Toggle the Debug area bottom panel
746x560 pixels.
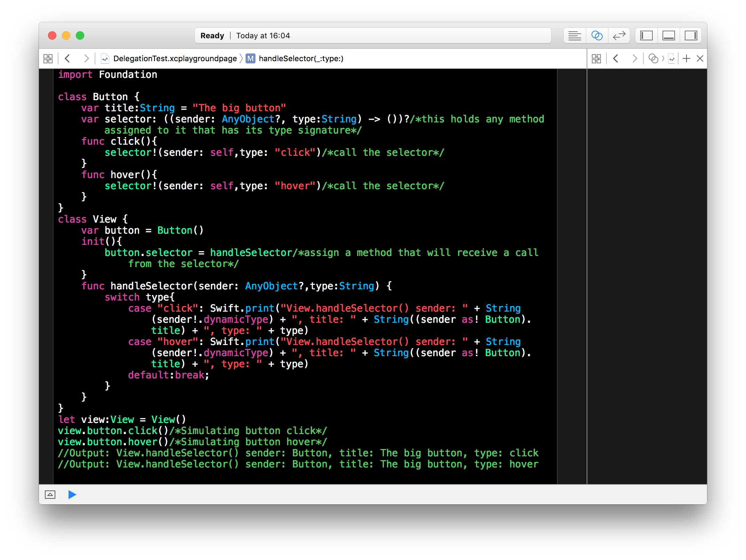tap(669, 35)
